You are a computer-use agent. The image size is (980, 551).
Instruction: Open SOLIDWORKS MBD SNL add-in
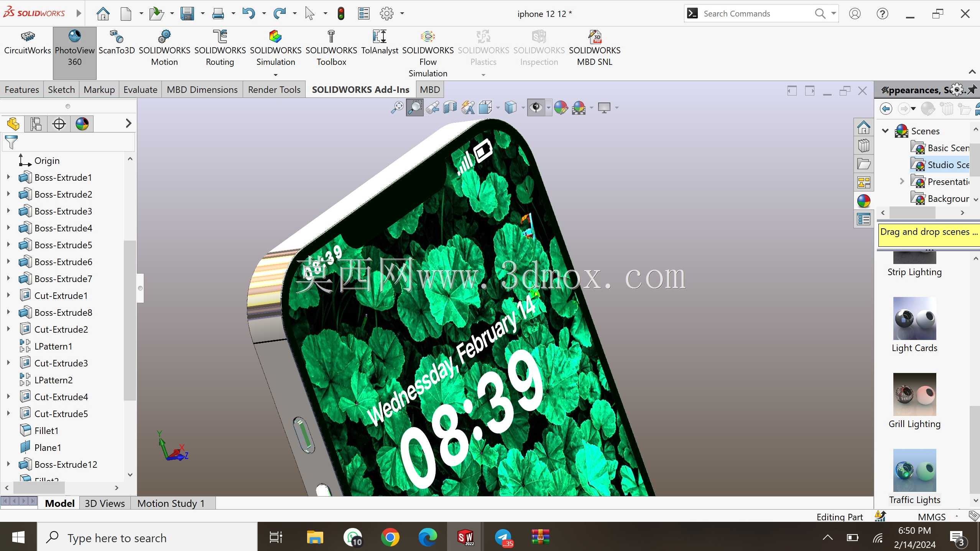coord(594,49)
